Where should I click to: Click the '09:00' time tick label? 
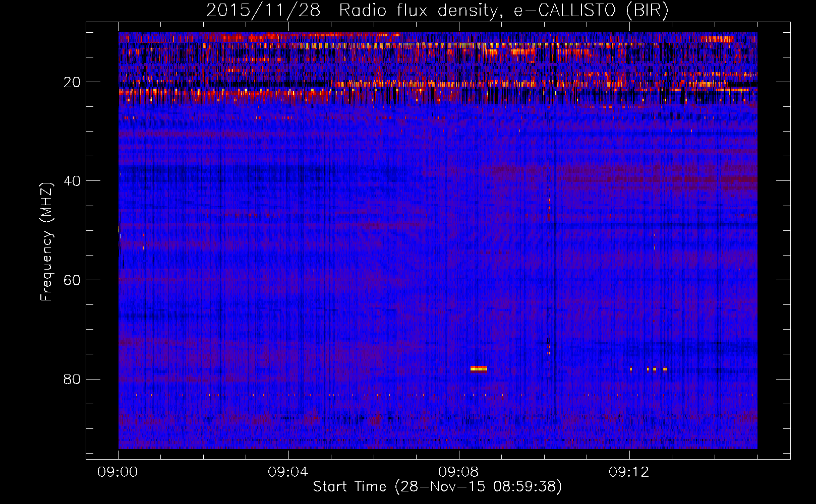(x=118, y=472)
